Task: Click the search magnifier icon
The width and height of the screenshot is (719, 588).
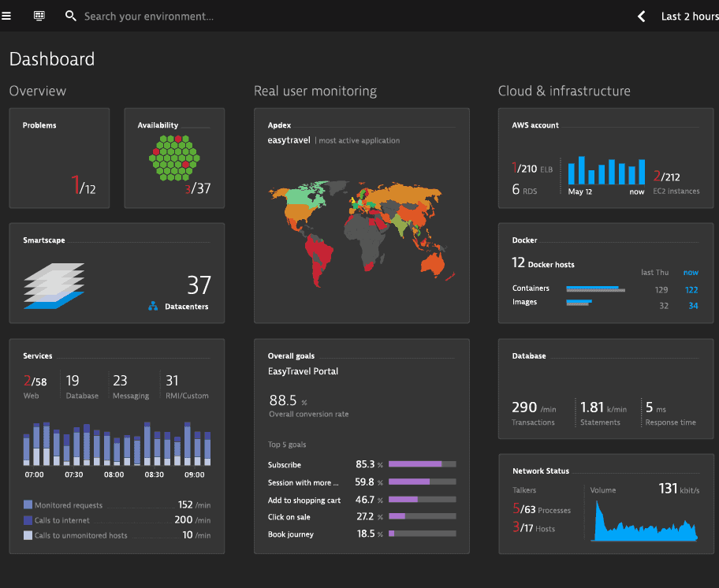Action: pos(71,16)
